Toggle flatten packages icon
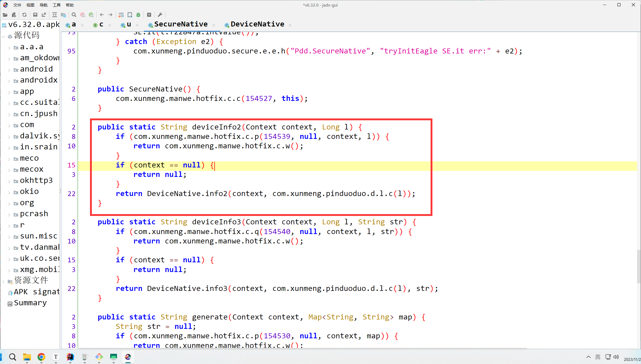Viewport: 641px width, 364px height. (x=63, y=15)
